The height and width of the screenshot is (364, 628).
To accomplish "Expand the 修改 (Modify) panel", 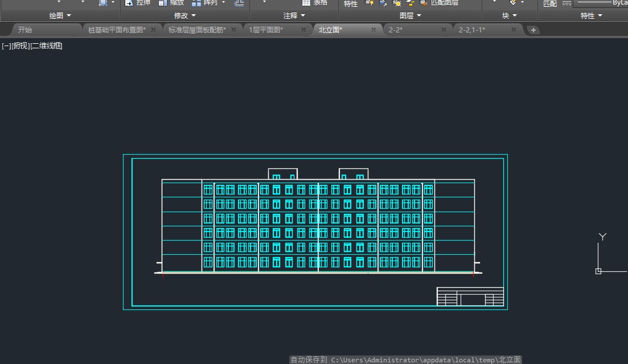I will (185, 16).
